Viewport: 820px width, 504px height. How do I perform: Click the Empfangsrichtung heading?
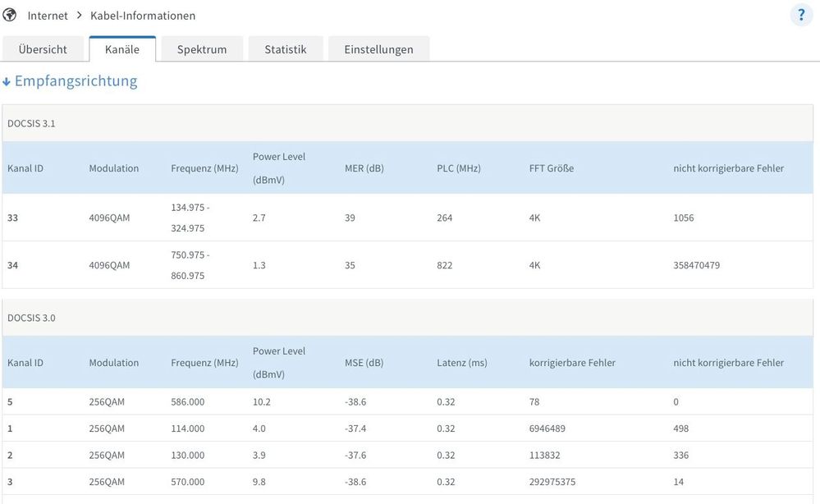tap(76, 81)
